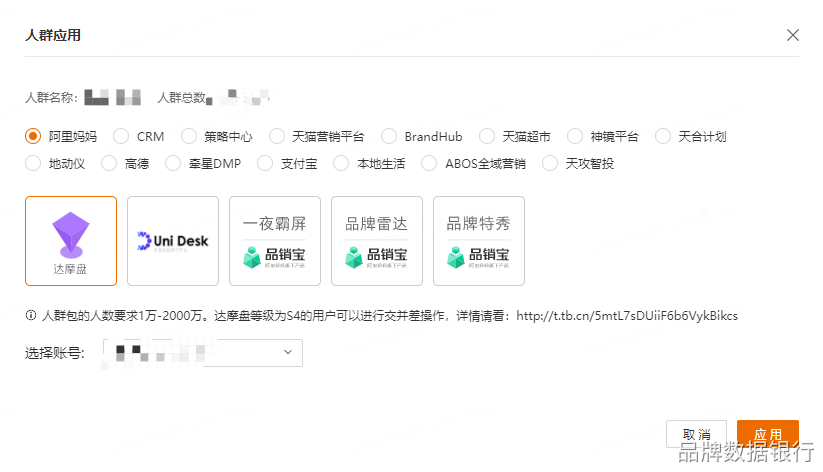823x472 pixels.
Task: Select the 本地生活 radio button
Action: point(341,163)
